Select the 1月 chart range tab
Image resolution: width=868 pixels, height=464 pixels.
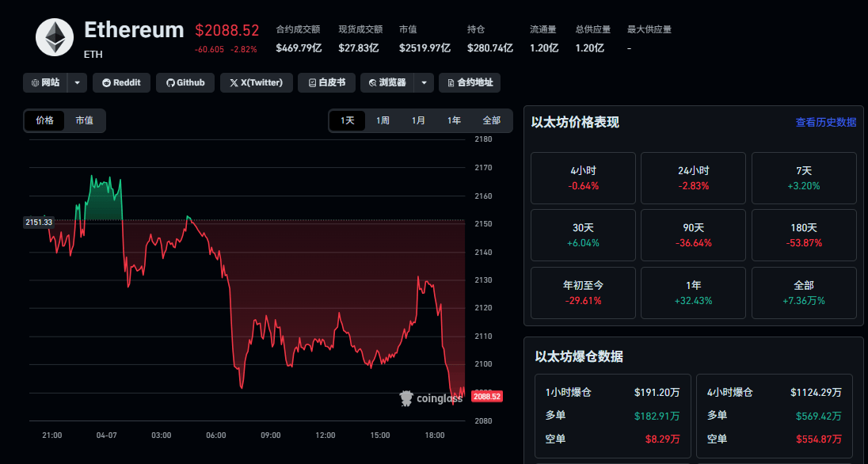click(418, 120)
